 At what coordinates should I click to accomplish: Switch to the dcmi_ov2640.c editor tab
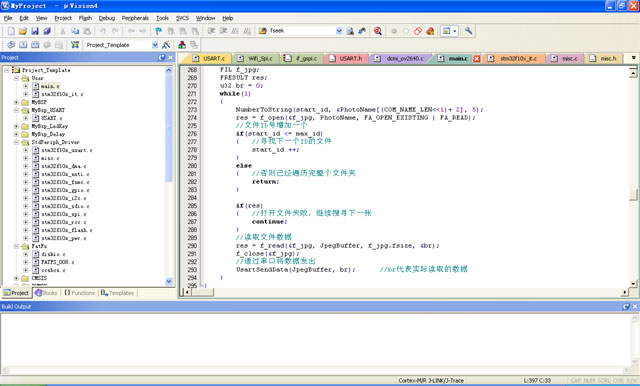(x=401, y=59)
